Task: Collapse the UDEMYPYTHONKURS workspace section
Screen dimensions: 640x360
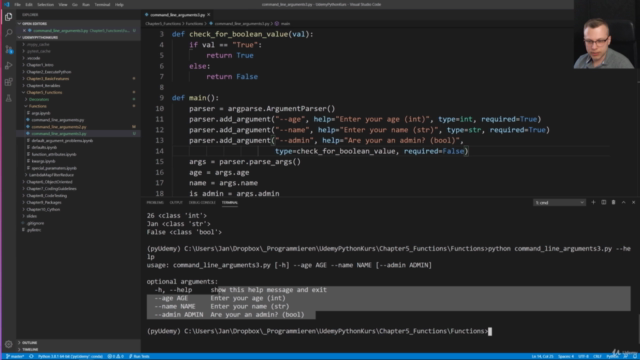Action: tap(40, 38)
